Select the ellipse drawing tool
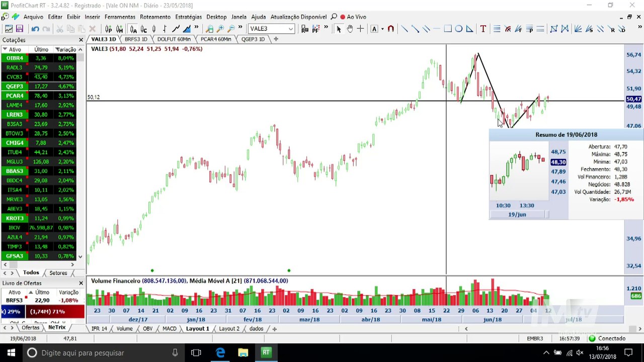 (x=459, y=29)
